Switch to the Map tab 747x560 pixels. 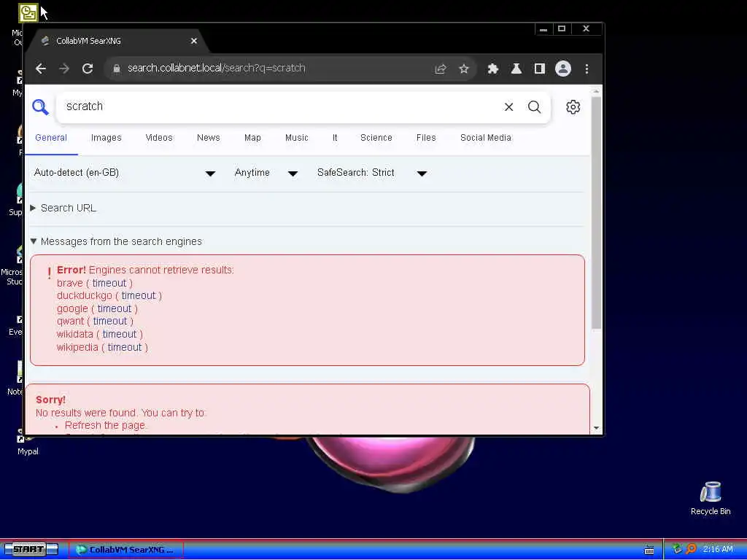point(252,138)
